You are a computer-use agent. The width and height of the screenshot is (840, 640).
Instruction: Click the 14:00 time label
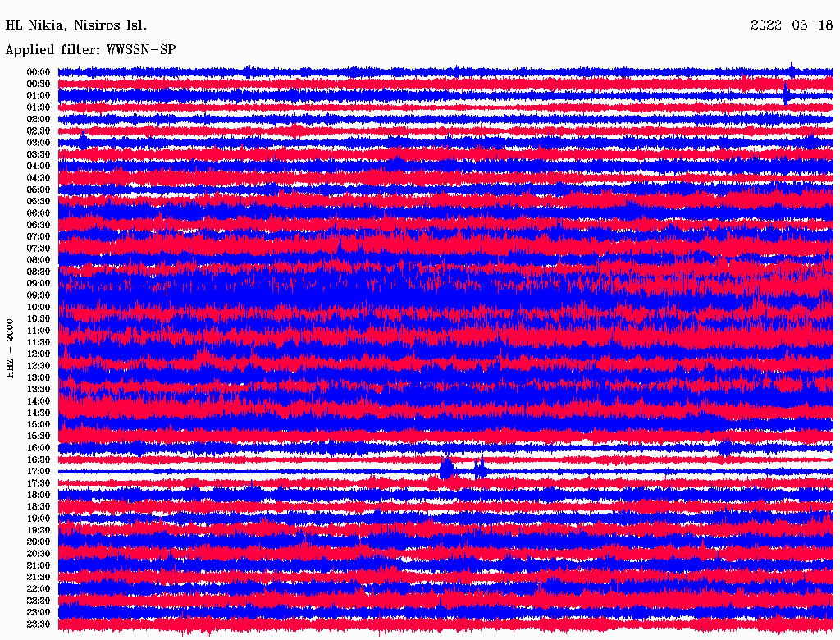pyautogui.click(x=38, y=401)
